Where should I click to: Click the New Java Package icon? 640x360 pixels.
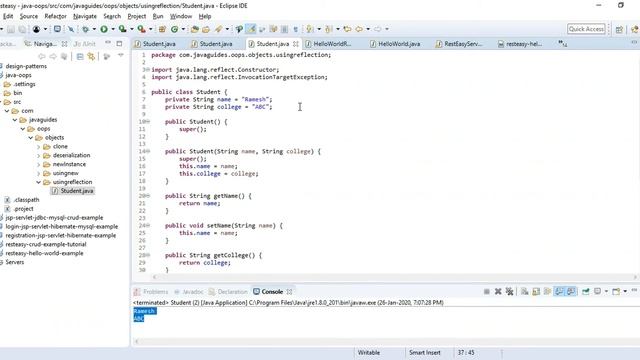[162, 29]
